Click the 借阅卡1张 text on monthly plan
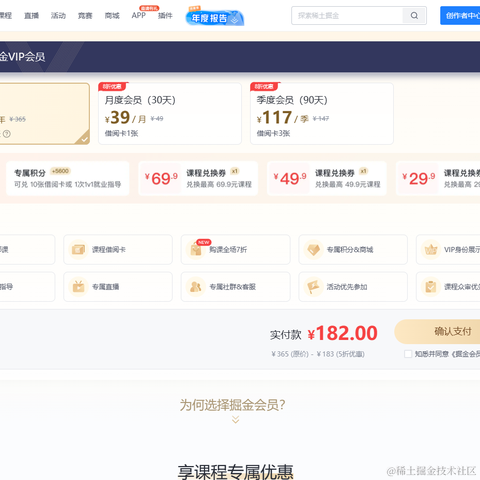Viewport: 480px width, 480px height. 121,133
